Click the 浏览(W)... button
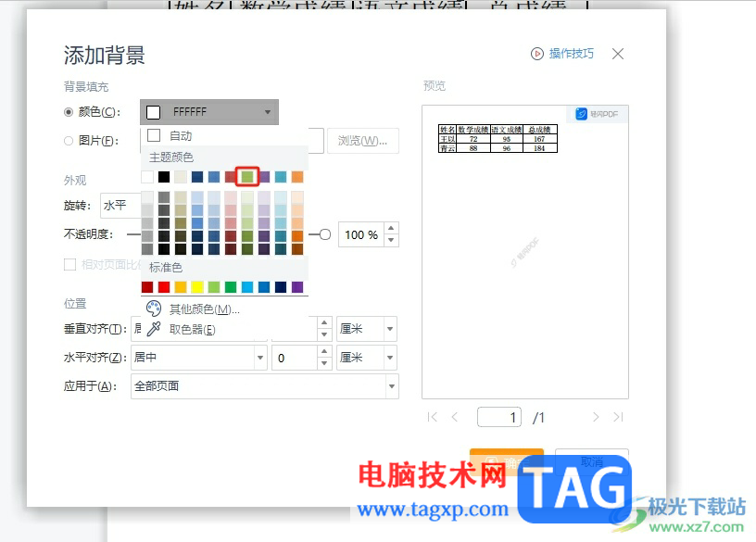Screen dimensions: 756x542 point(362,141)
